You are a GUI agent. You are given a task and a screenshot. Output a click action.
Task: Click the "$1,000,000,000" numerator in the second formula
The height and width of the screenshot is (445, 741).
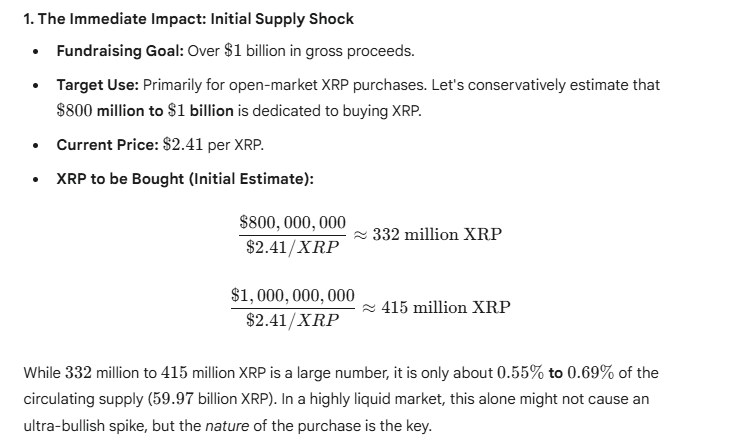(x=292, y=295)
